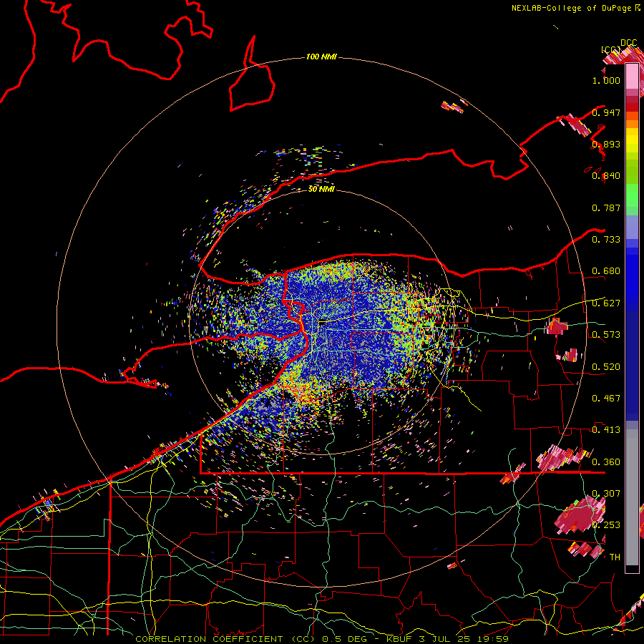Viewport: 644px width, 644px height.
Task: Click the KBUF 3 JUL 25 19:59 timestamp
Action: [x=447, y=639]
